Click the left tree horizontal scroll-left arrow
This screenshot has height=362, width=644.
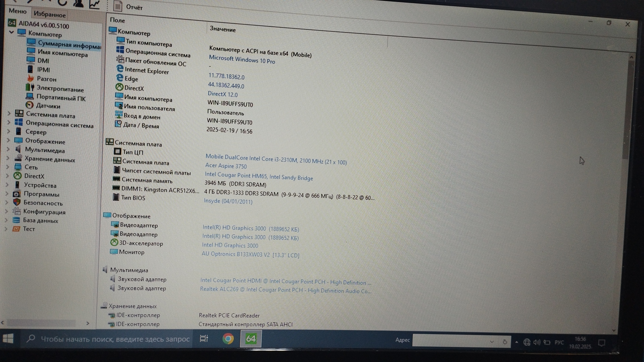3,323
